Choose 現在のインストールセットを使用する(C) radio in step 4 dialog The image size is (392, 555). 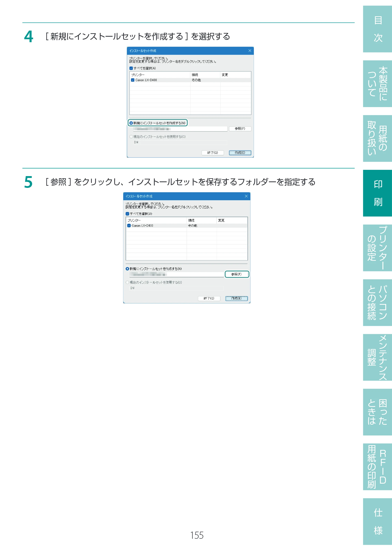(x=131, y=136)
